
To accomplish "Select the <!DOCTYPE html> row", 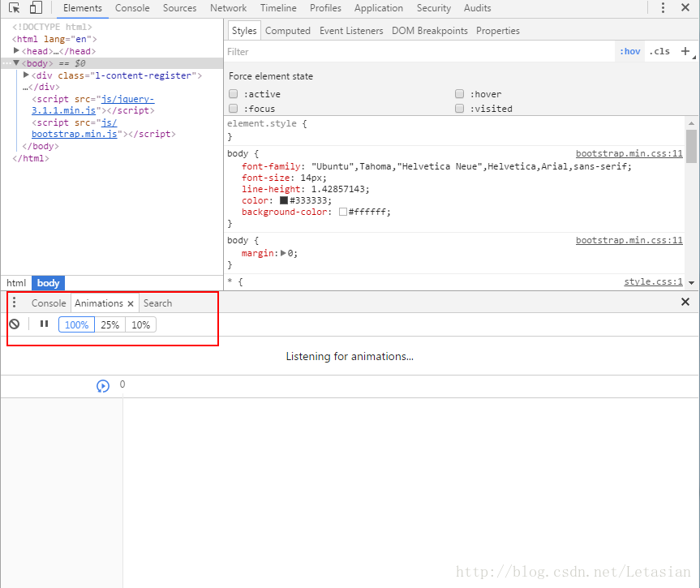I will pos(52,27).
